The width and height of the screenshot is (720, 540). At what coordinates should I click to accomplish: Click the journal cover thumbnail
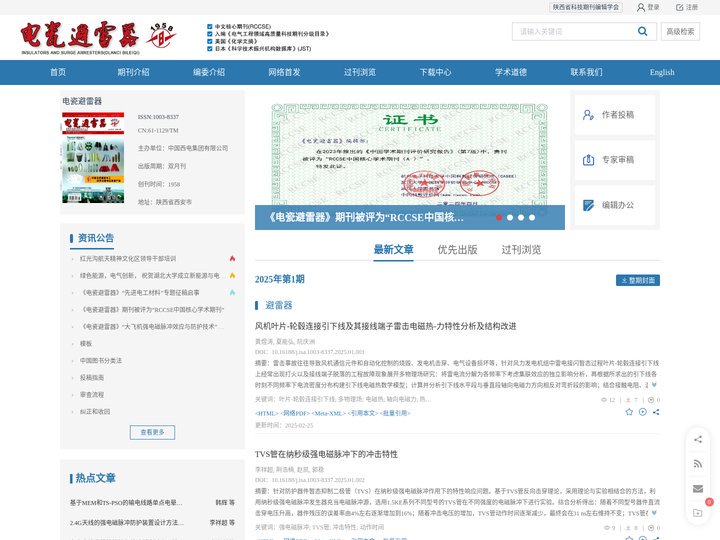[93, 158]
